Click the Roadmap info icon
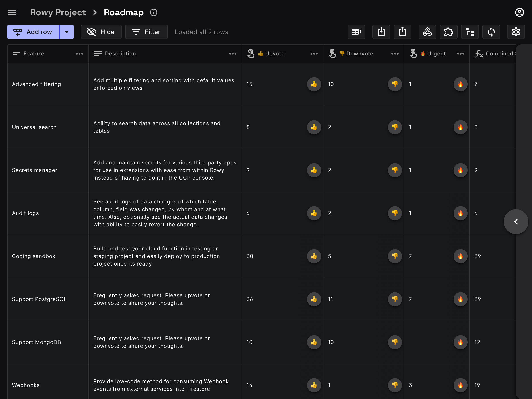Image resolution: width=532 pixels, height=399 pixels. coord(154,12)
